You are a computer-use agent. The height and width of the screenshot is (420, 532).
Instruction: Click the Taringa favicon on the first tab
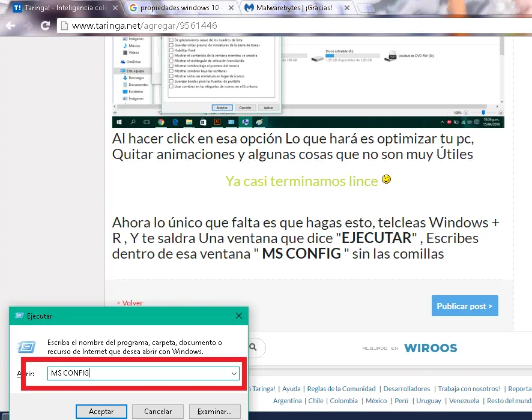pos(17,7)
